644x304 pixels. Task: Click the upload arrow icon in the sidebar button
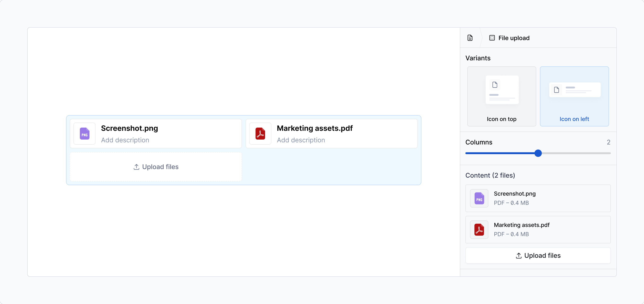pyautogui.click(x=519, y=255)
